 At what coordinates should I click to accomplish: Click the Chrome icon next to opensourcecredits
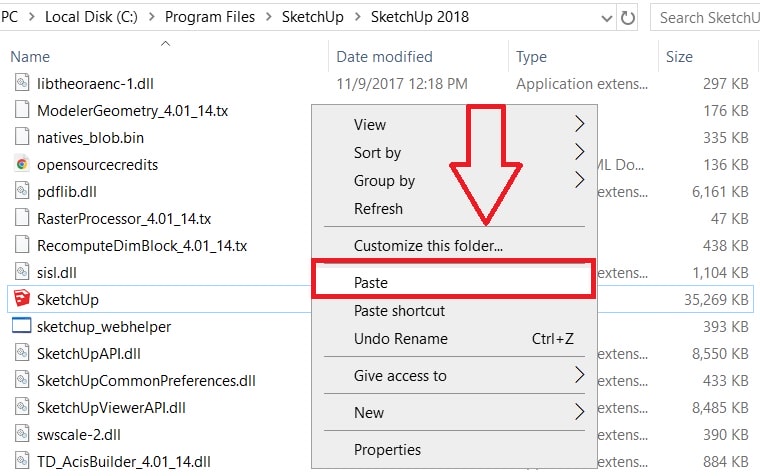22,164
